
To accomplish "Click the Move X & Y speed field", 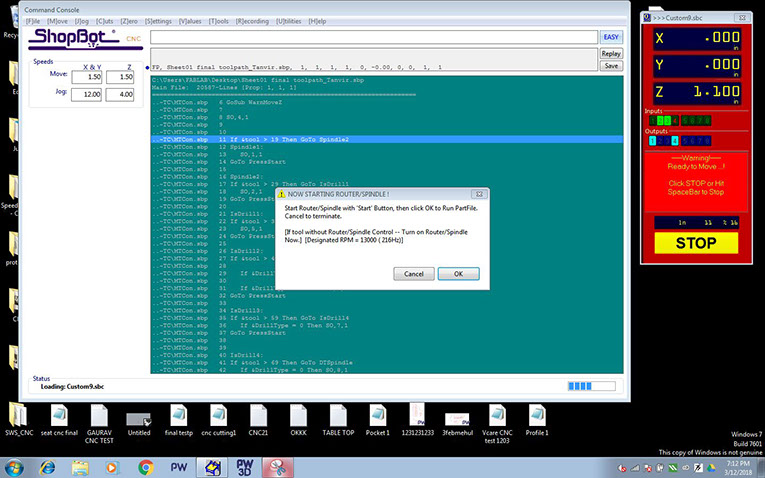I will (87, 77).
